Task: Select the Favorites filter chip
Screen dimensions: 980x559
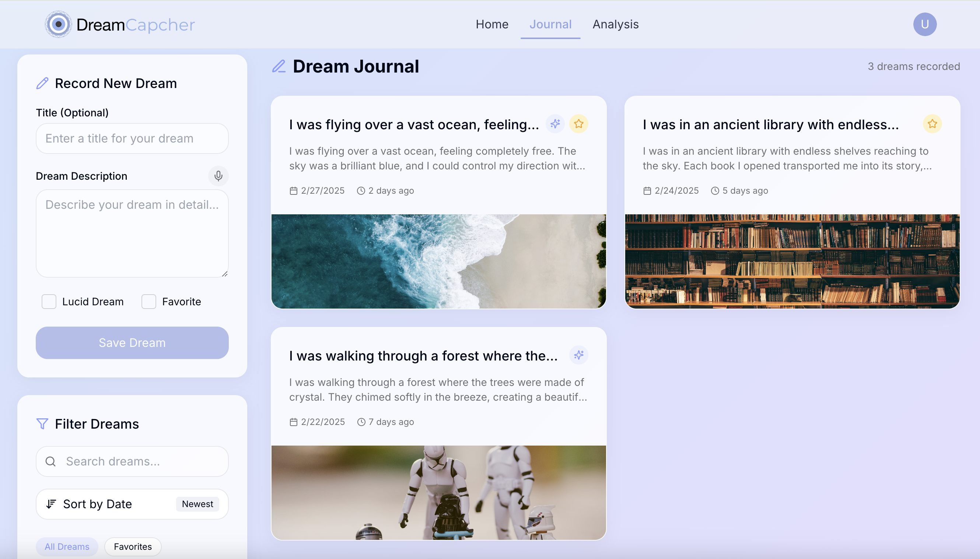Action: (x=133, y=546)
